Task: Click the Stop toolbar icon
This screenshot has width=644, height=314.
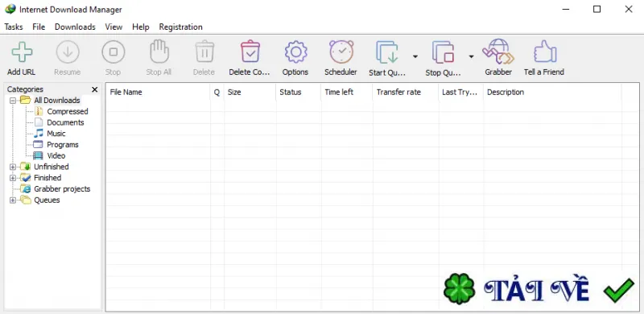Action: [113, 52]
